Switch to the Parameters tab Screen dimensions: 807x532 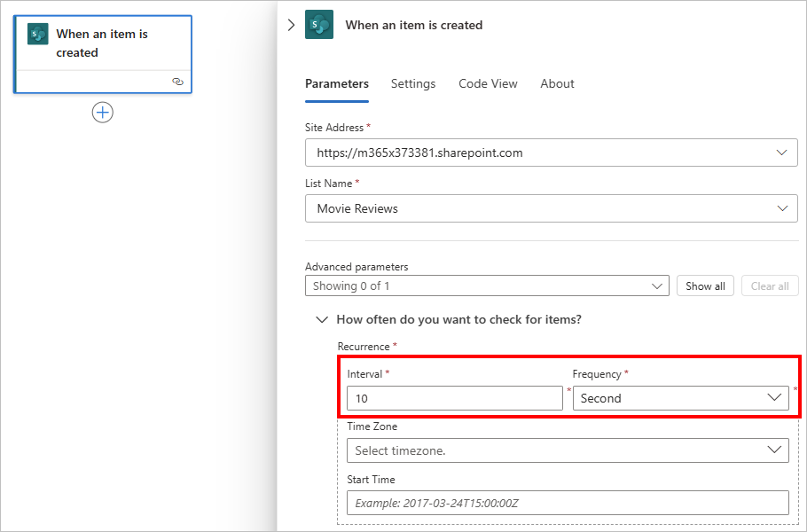(x=337, y=83)
